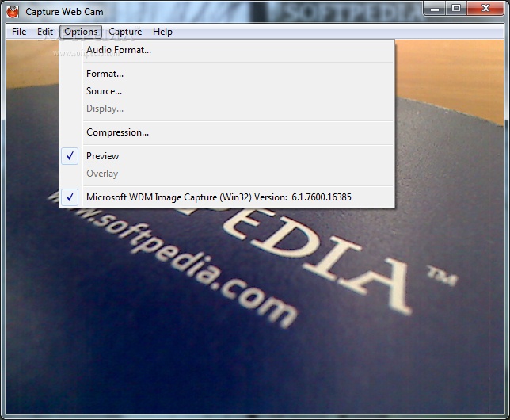This screenshot has height=420, width=510.
Task: Choose Audio Format... from Options menu
Action: [x=227, y=50]
